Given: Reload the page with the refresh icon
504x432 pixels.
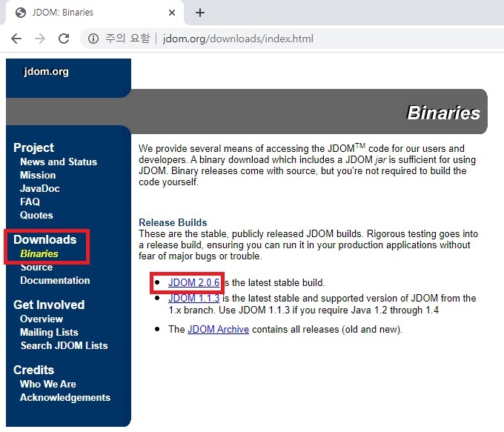Looking at the screenshot, I should [x=64, y=39].
